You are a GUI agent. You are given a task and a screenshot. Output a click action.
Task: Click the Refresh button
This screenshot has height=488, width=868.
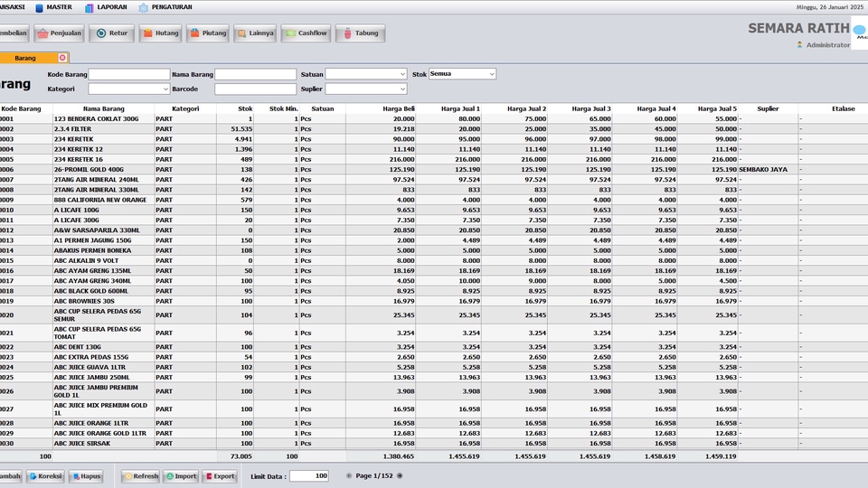click(141, 476)
